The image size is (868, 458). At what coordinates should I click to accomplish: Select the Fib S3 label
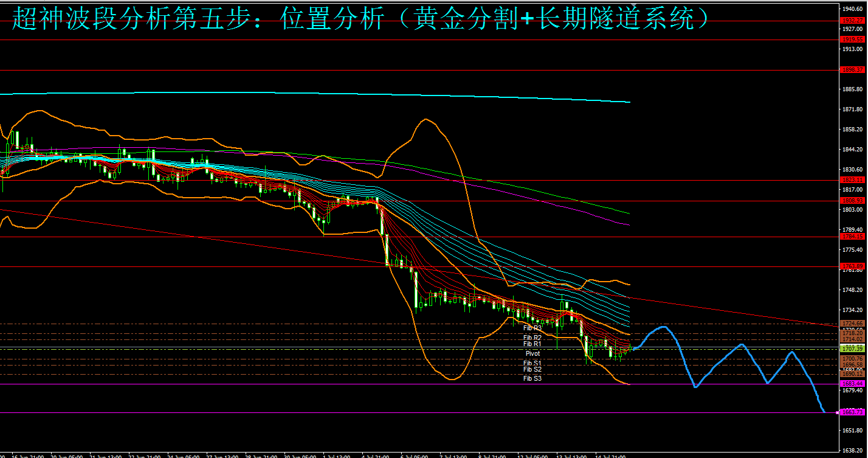[x=532, y=379]
